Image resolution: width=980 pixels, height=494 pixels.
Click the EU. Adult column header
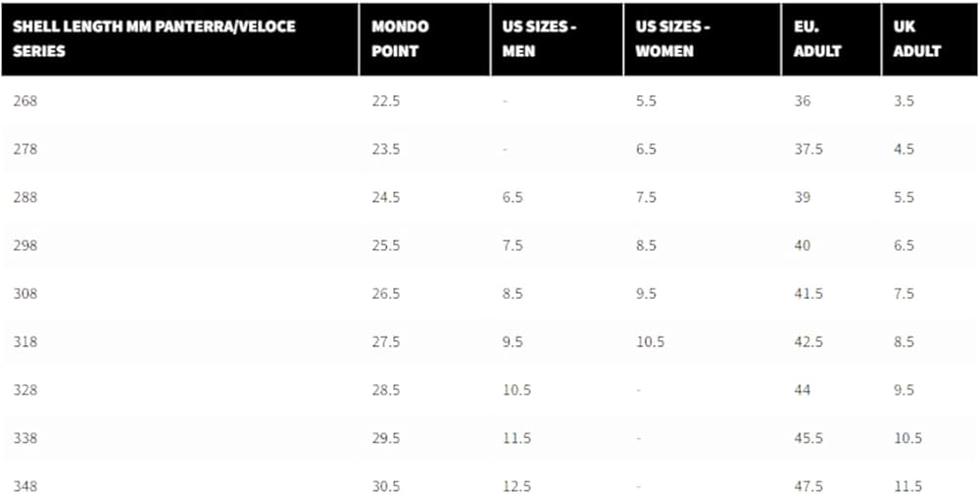[x=817, y=38]
